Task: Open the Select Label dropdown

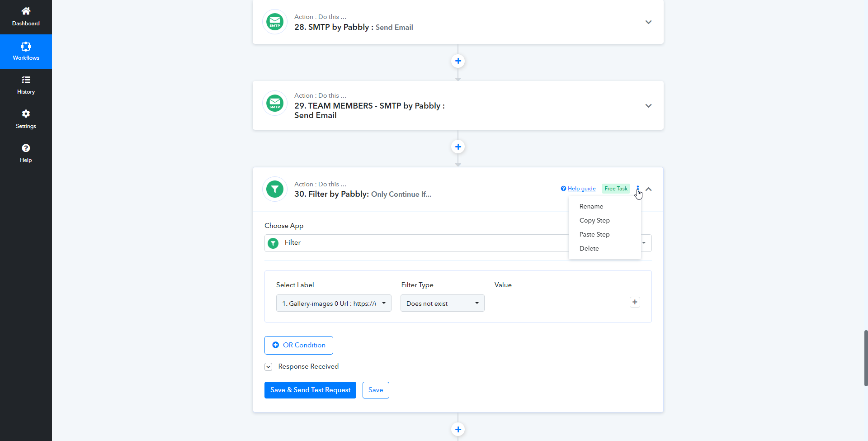Action: (334, 303)
